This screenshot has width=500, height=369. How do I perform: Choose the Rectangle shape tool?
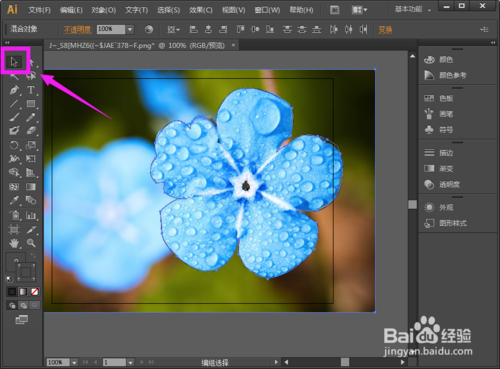[31, 104]
